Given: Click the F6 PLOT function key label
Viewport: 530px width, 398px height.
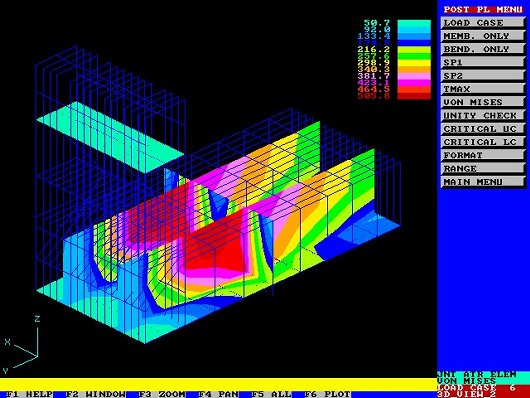Looking at the screenshot, I should pos(328,394).
